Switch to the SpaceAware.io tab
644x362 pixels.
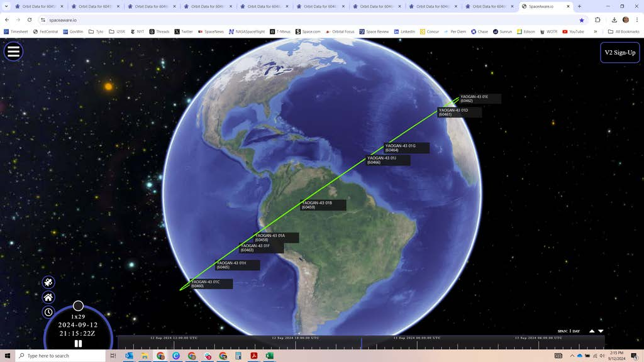[x=546, y=6]
